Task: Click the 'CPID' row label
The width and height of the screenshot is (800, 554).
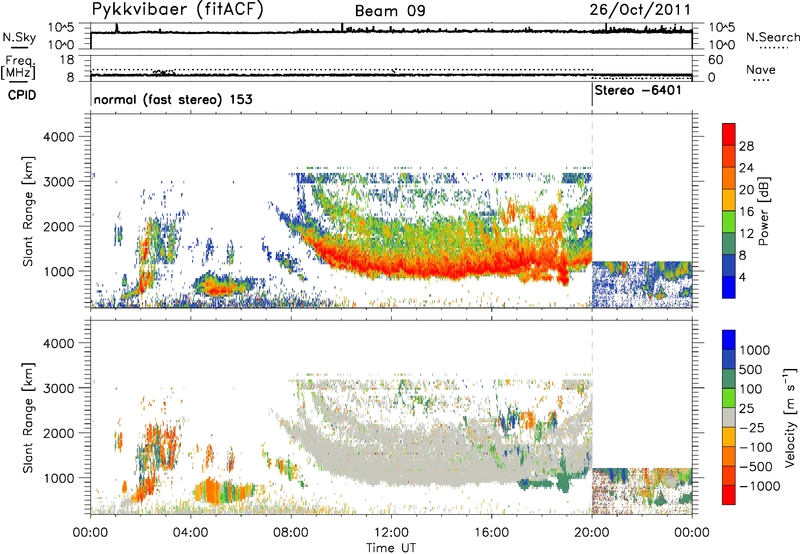Action: (22, 95)
